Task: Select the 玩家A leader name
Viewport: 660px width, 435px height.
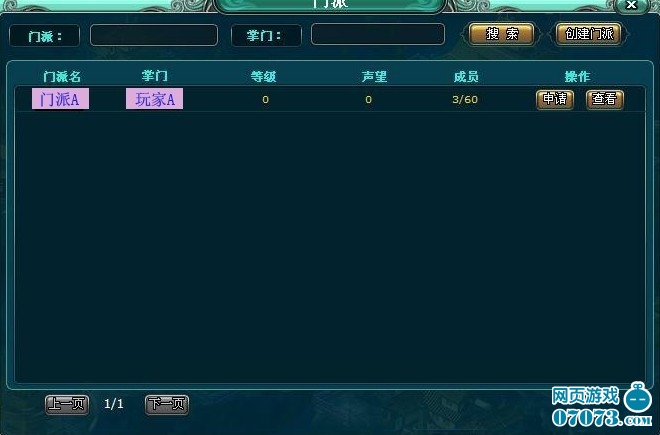Action: pyautogui.click(x=154, y=99)
